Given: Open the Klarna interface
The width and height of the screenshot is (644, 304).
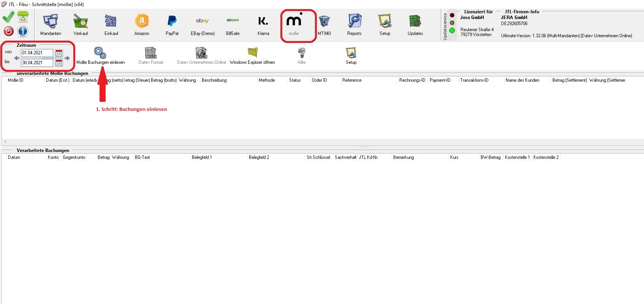Looking at the screenshot, I should (263, 22).
